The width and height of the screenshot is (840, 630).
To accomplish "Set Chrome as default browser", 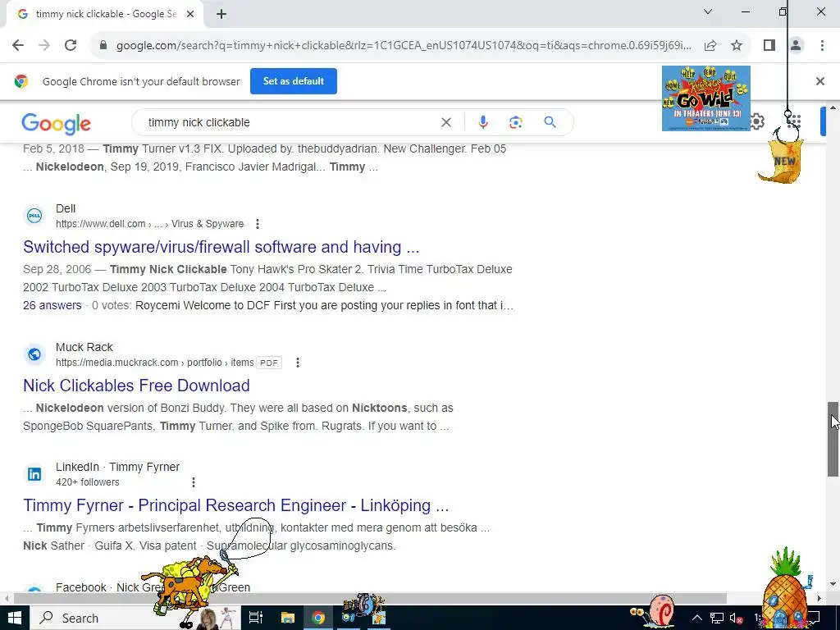I will click(x=294, y=81).
